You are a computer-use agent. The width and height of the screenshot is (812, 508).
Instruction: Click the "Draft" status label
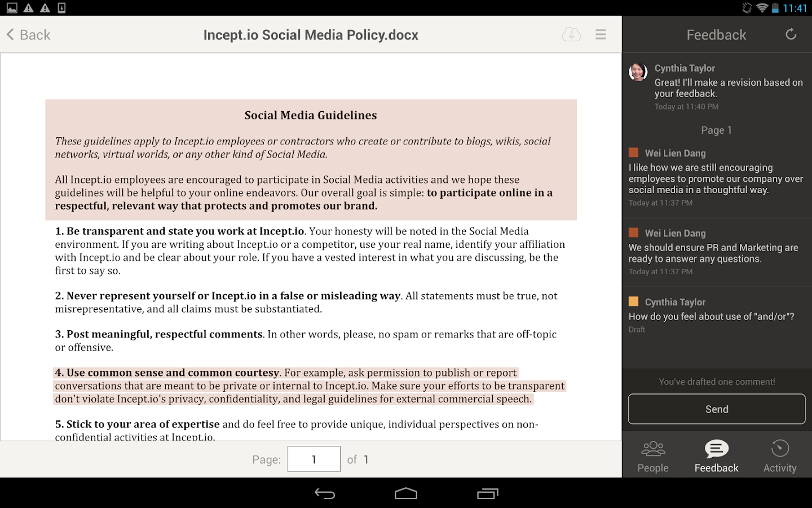[x=637, y=329]
